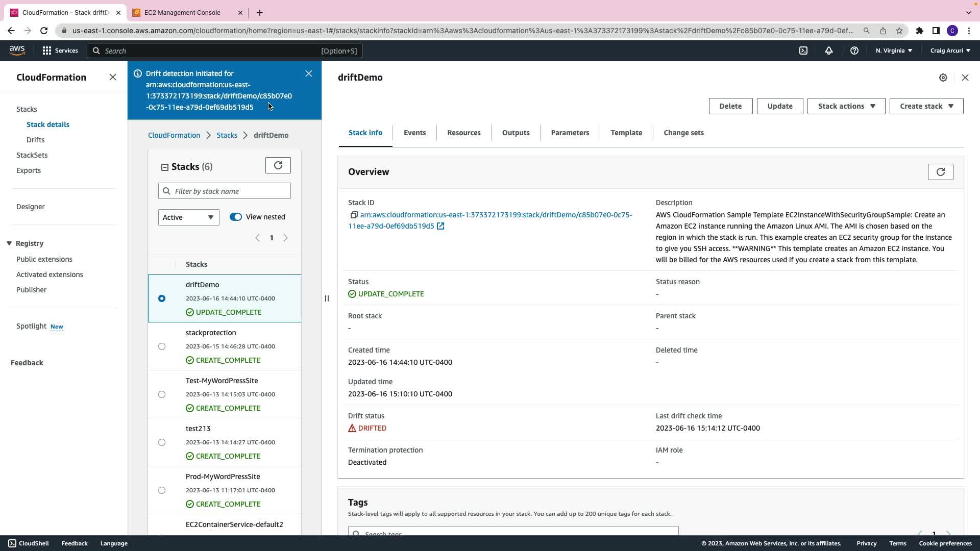Open the Template tab
Viewport: 980px width, 551px height.
(626, 133)
